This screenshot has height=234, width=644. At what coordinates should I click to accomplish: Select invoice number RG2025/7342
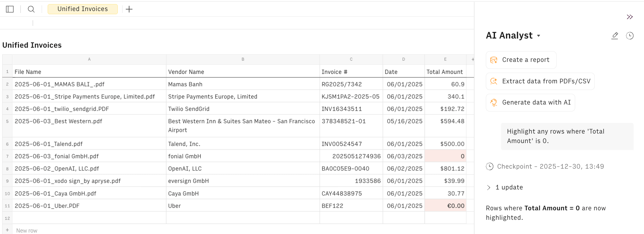[351, 84]
